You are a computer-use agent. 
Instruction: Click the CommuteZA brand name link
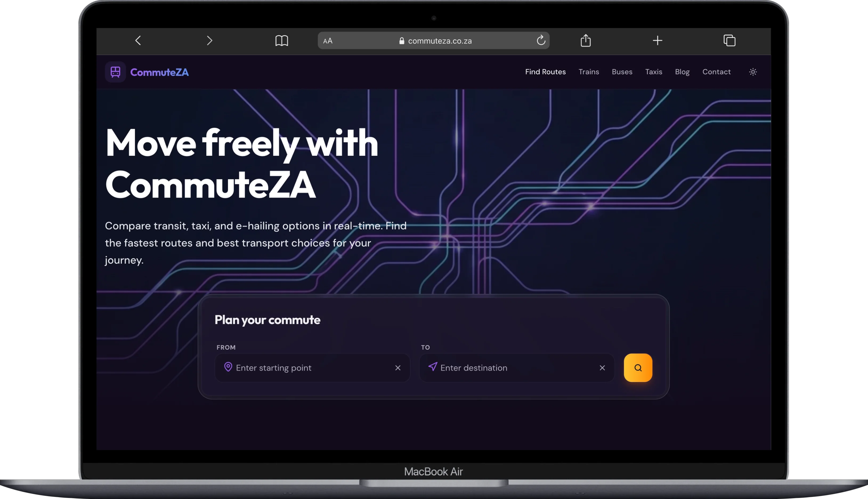tap(159, 72)
